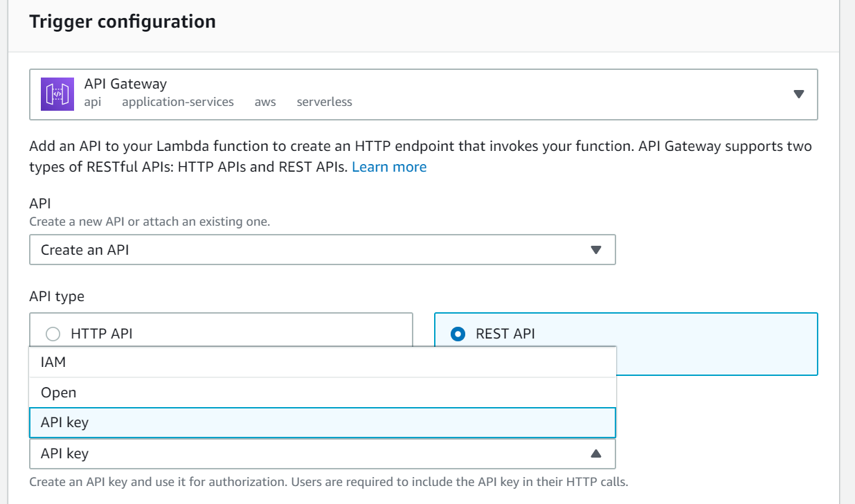The image size is (855, 504).
Task: Click the REST API highlighted tile
Action: (626, 344)
